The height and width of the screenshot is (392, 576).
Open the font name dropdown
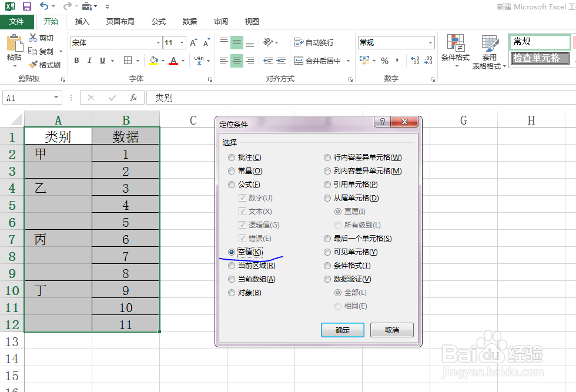tap(157, 42)
